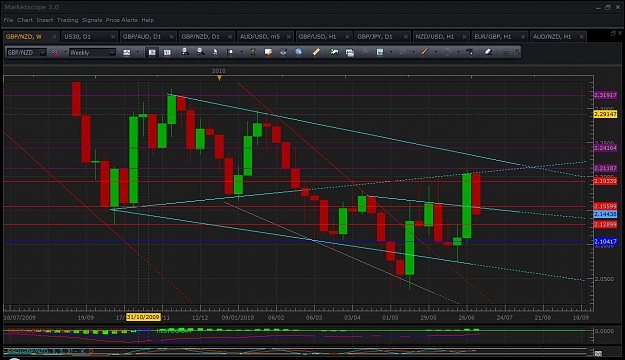The image size is (625, 360).
Task: Click the crosshair marker tool icon
Action: coord(230,52)
